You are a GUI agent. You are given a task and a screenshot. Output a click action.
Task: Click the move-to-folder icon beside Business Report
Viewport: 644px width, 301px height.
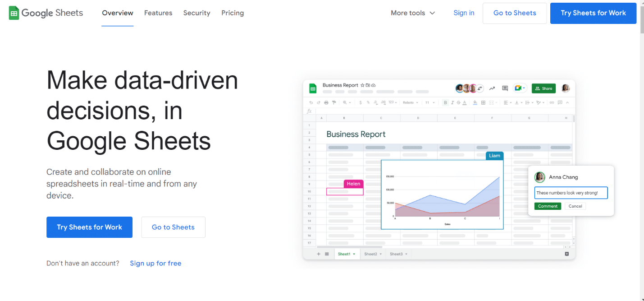click(x=368, y=85)
